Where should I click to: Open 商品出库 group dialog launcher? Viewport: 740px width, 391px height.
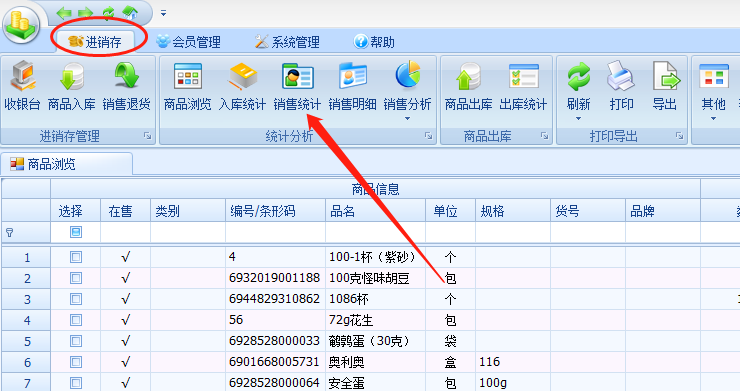545,136
